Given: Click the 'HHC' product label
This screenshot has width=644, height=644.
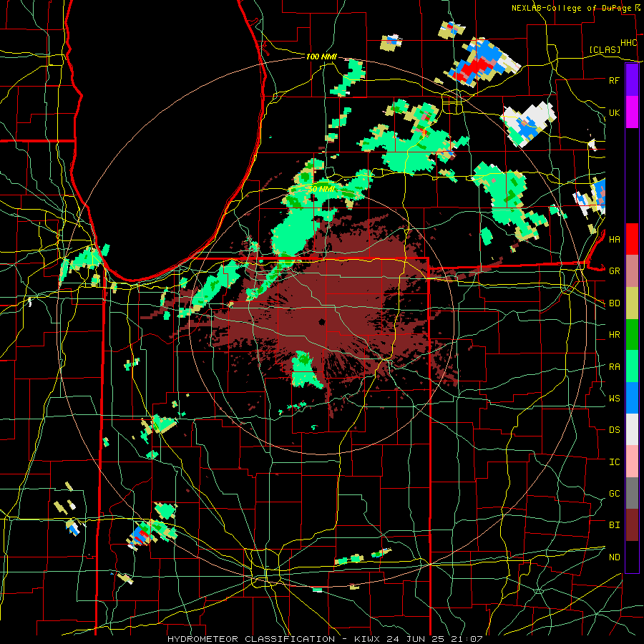Looking at the screenshot, I should pyautogui.click(x=628, y=43).
